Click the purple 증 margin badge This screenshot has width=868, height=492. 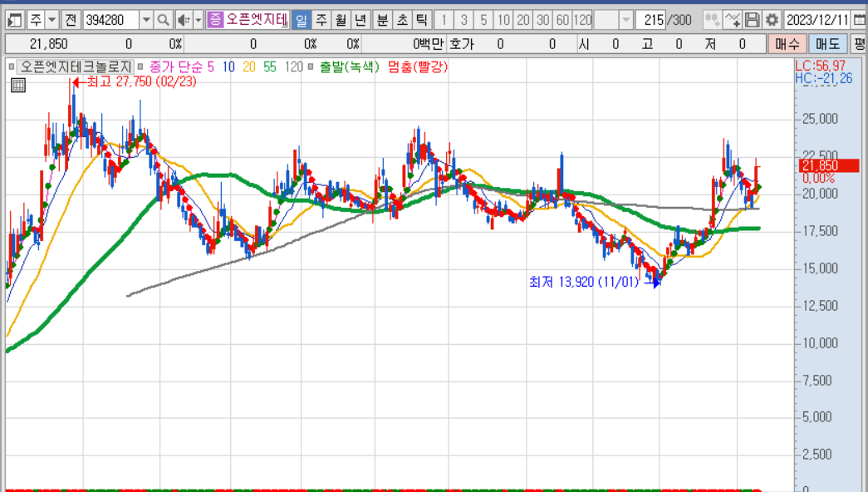coord(215,21)
